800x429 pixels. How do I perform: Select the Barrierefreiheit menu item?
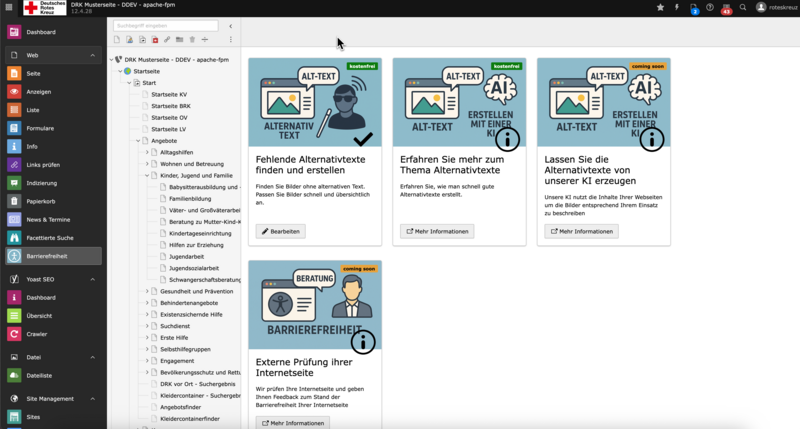48,256
